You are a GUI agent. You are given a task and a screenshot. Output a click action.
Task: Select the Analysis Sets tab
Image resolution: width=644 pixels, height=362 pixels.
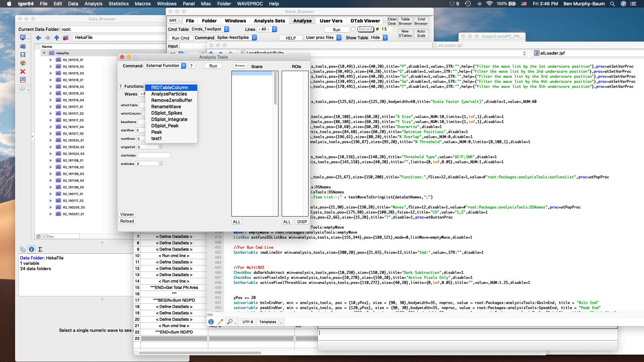click(269, 21)
